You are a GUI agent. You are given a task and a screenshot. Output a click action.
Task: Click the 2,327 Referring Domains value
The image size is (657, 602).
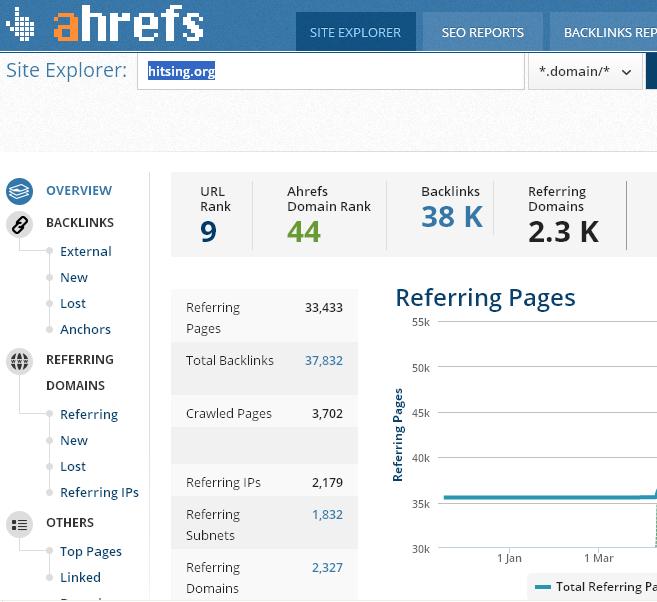click(x=327, y=568)
